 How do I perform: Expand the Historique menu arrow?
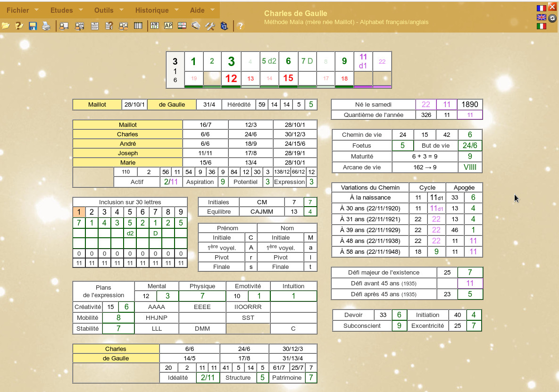point(176,9)
